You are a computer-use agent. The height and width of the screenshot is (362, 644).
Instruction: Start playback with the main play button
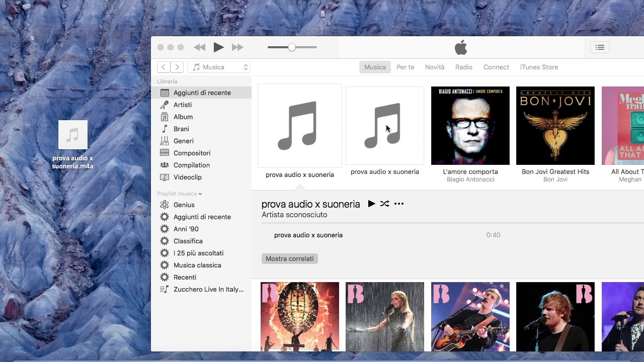(x=218, y=47)
